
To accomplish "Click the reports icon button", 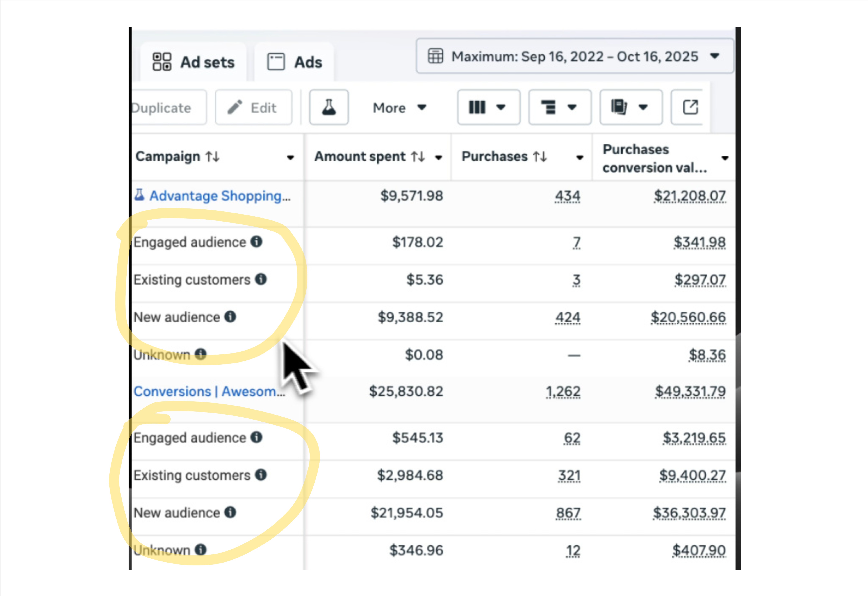I will 630,108.
